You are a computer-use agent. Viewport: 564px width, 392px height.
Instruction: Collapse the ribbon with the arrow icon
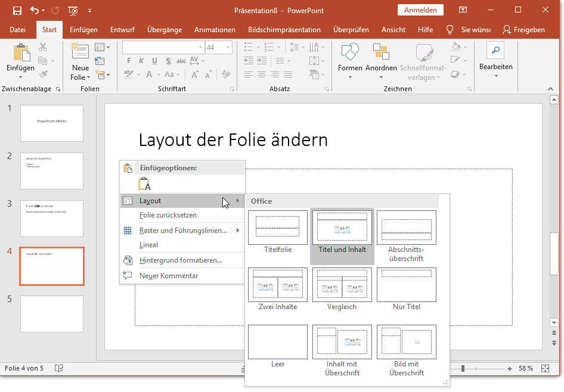pyautogui.click(x=550, y=89)
